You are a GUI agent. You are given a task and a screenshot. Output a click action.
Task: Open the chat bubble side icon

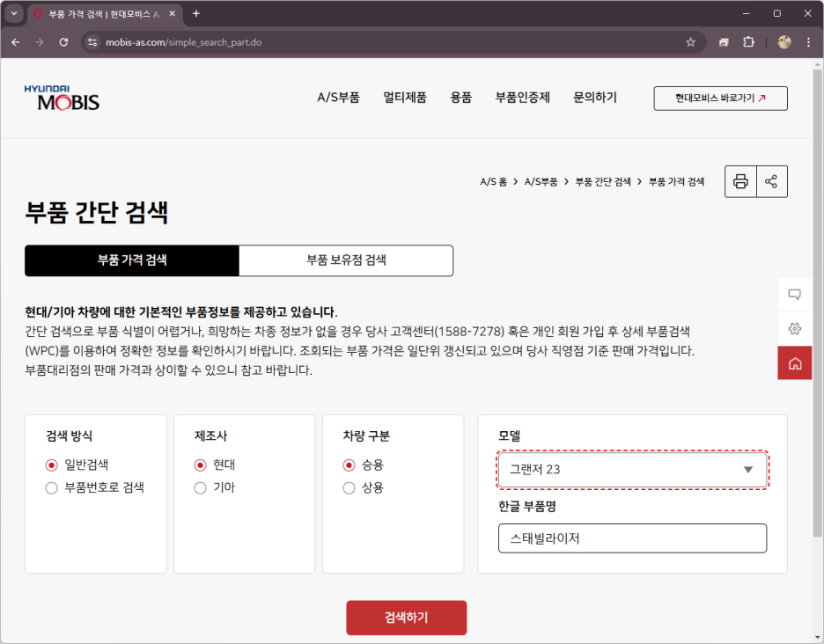(x=795, y=294)
